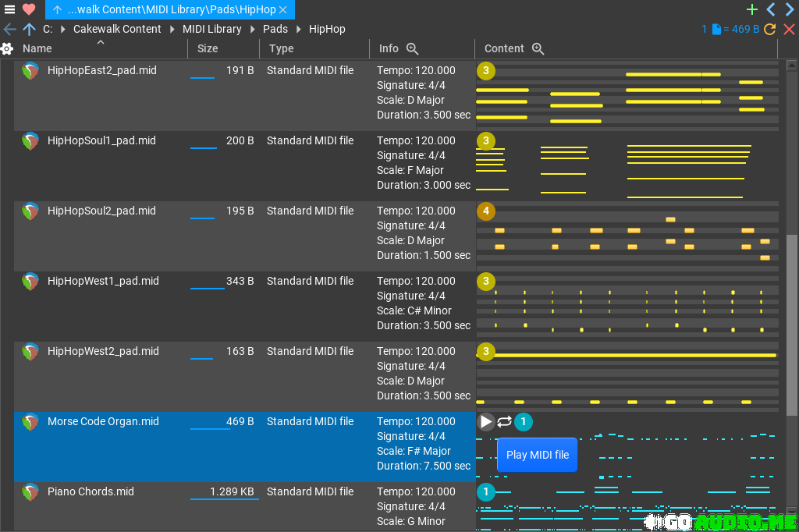Sort by Size column header
799x532 pixels.
[208, 48]
